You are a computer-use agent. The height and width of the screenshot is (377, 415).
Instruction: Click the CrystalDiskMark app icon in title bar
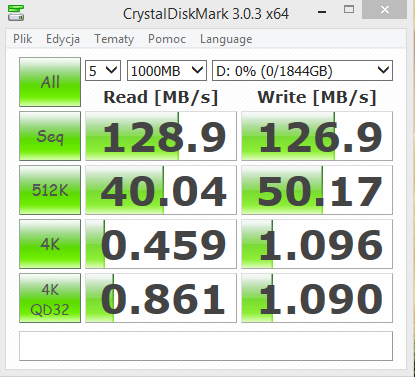click(16, 13)
